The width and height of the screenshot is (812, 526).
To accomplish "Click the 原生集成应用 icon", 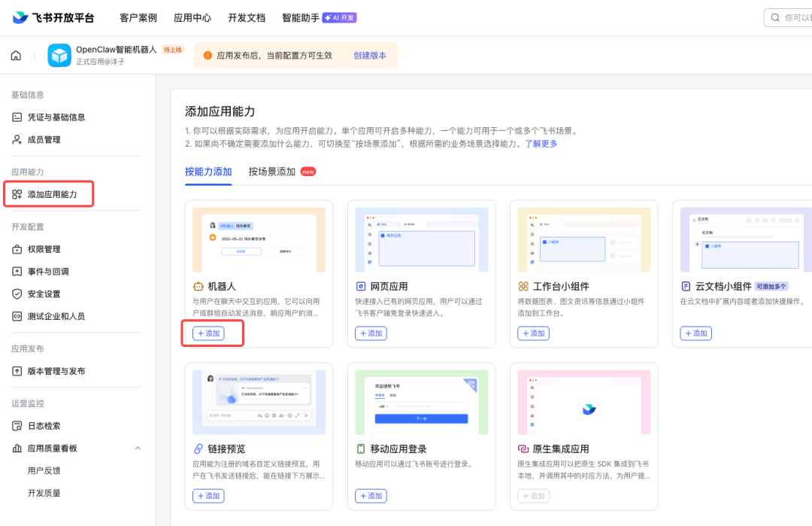I will click(x=523, y=448).
